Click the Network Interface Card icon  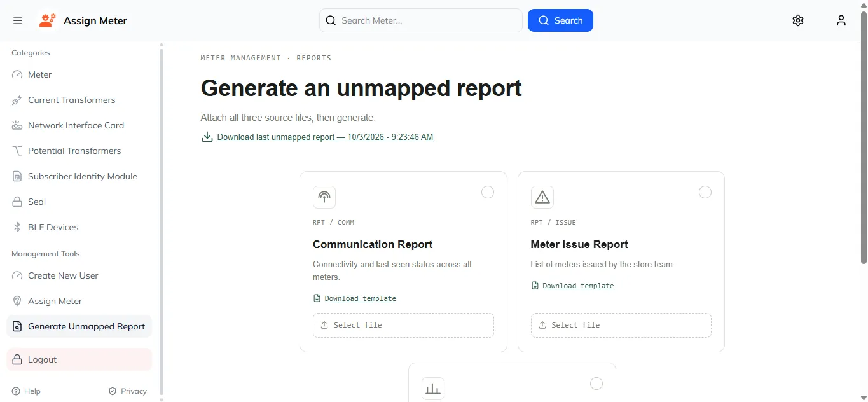pyautogui.click(x=17, y=125)
